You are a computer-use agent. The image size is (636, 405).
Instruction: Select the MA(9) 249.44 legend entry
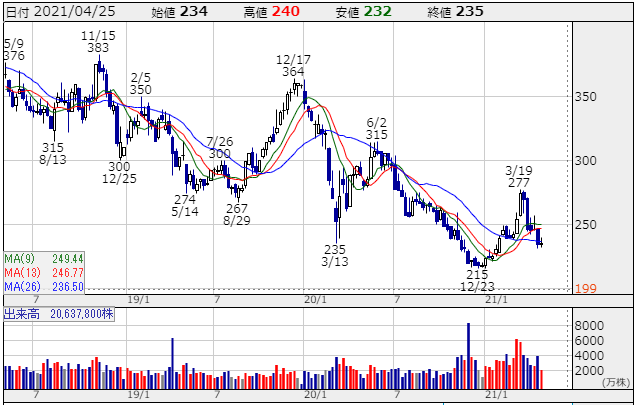(x=44, y=259)
